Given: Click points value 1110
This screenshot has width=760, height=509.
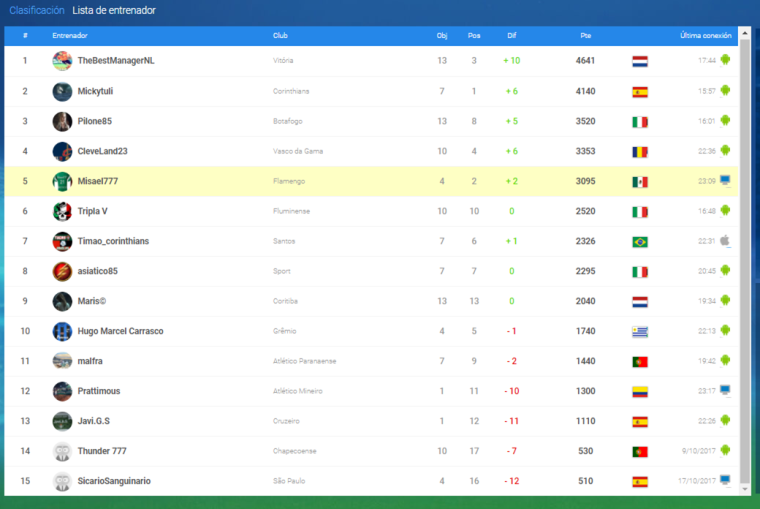Looking at the screenshot, I should click(585, 421).
